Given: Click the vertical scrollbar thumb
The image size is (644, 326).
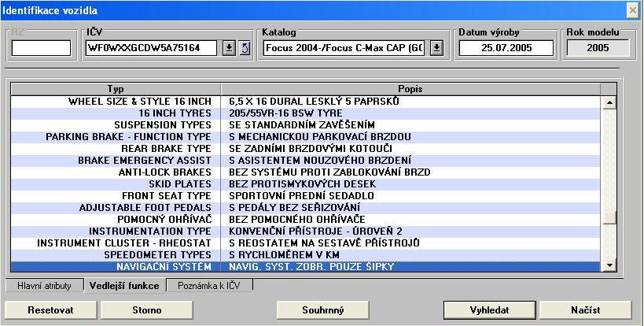Looking at the screenshot, I should pos(607,217).
